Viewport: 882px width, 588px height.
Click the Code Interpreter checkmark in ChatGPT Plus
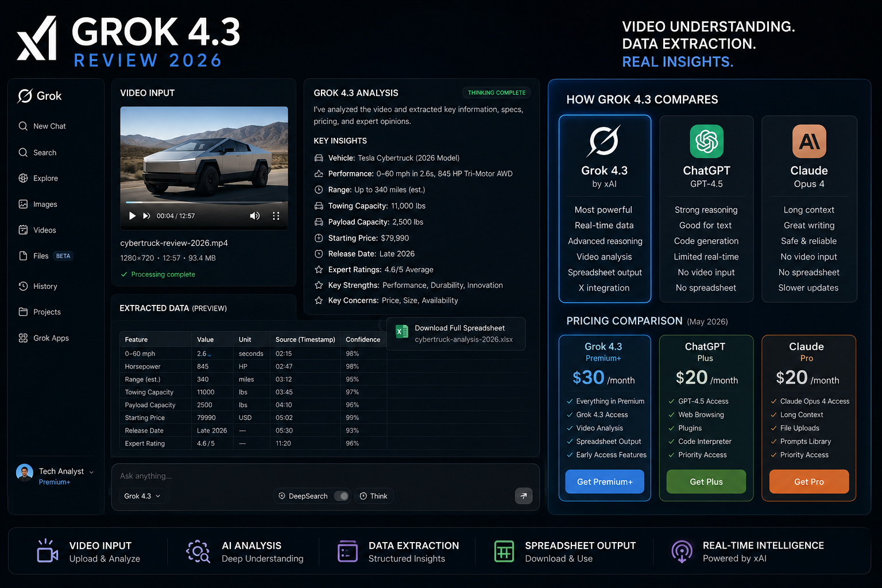tap(671, 442)
